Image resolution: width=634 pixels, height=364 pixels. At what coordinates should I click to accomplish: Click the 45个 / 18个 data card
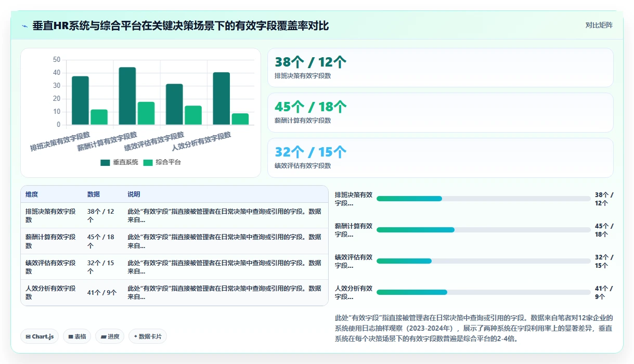440,112
